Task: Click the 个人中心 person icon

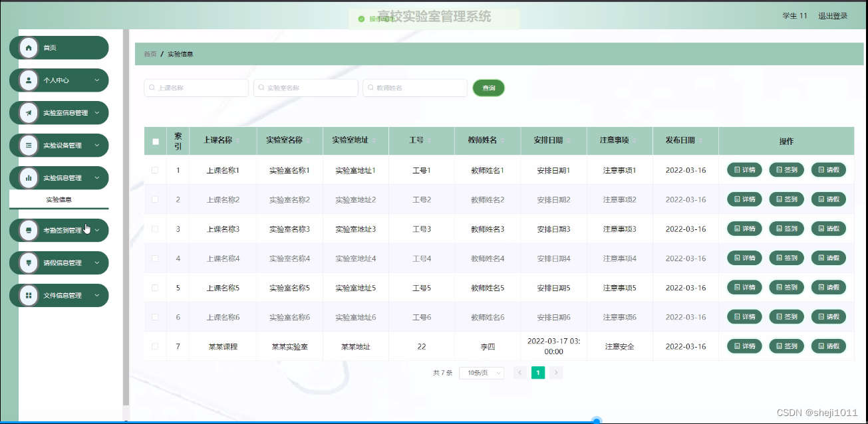Action: (27, 80)
